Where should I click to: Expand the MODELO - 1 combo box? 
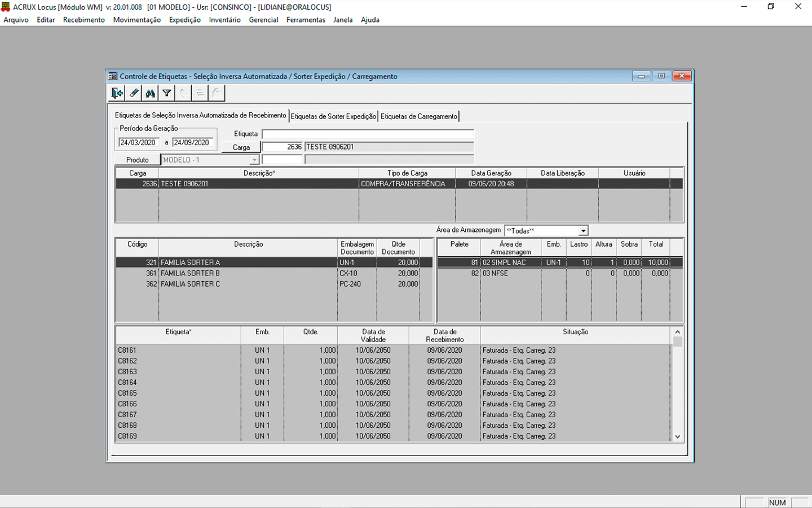tap(254, 160)
